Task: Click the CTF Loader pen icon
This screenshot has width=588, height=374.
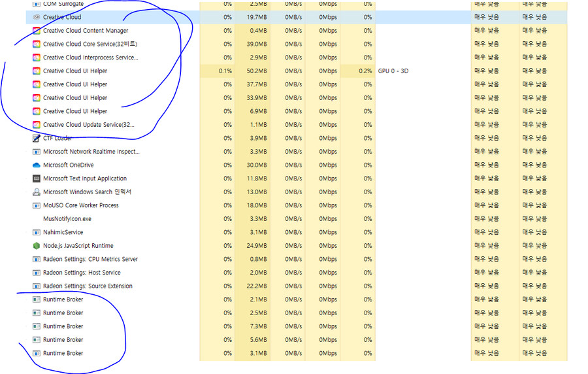Action: [x=37, y=138]
